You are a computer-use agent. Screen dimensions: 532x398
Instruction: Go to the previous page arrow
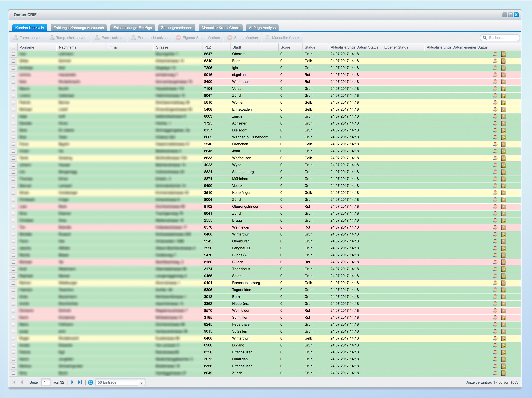pos(22,382)
